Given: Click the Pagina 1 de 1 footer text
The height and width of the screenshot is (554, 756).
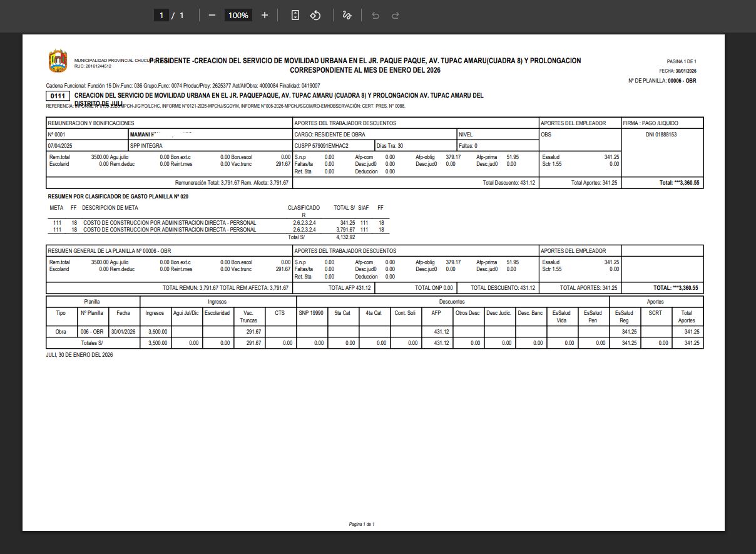Looking at the screenshot, I should pos(361,524).
